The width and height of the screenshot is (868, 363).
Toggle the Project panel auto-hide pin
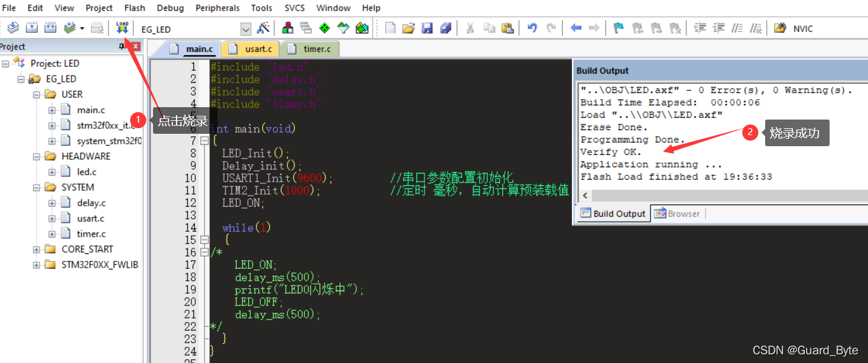tap(122, 46)
